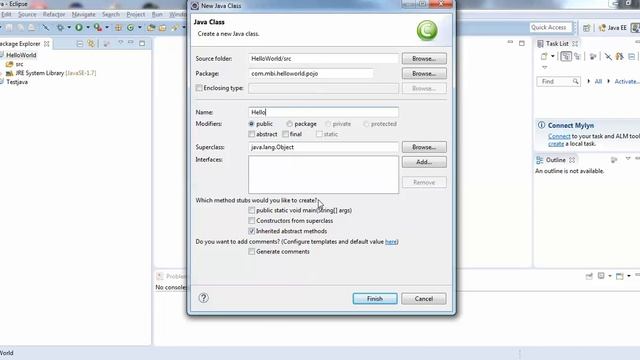Screen dimensions: 640x360
Task: Open the Source menu
Action: point(27,14)
